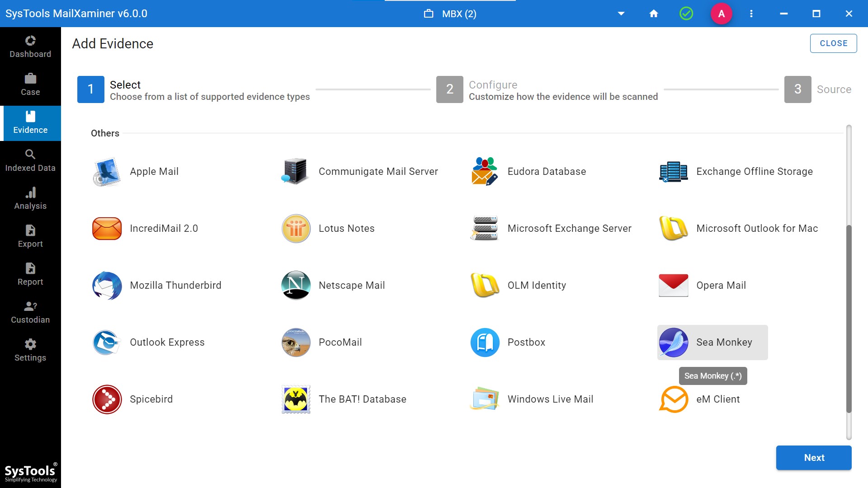Click the Lotus Notes label

click(x=347, y=229)
